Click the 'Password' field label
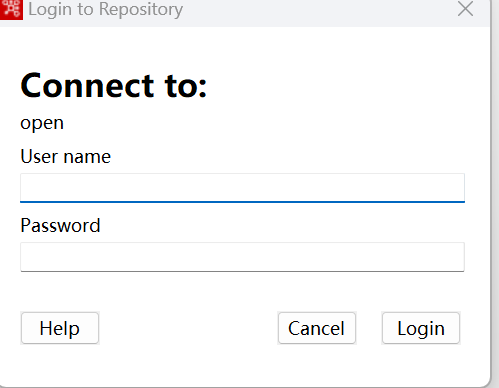The width and height of the screenshot is (499, 388). tap(60, 225)
